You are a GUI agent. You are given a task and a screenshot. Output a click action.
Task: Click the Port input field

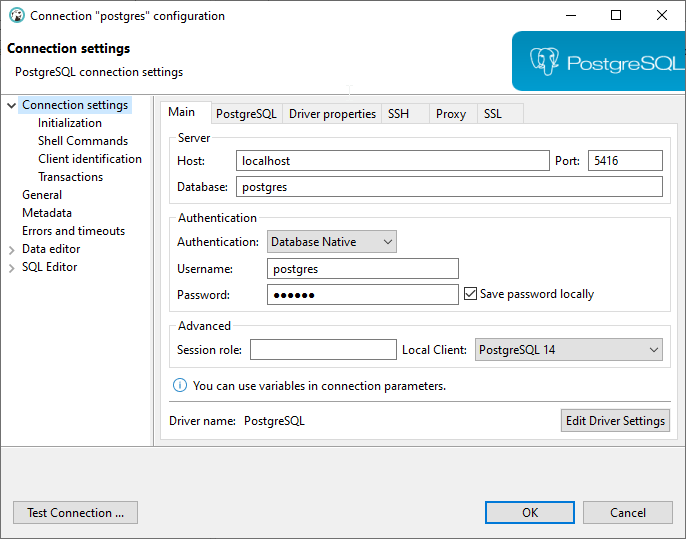[x=625, y=161]
